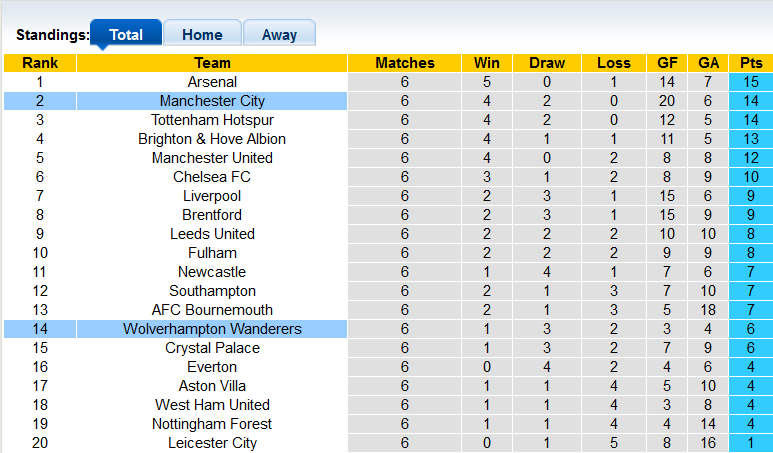Click the GF column header
The image size is (773, 453).
[x=668, y=63]
